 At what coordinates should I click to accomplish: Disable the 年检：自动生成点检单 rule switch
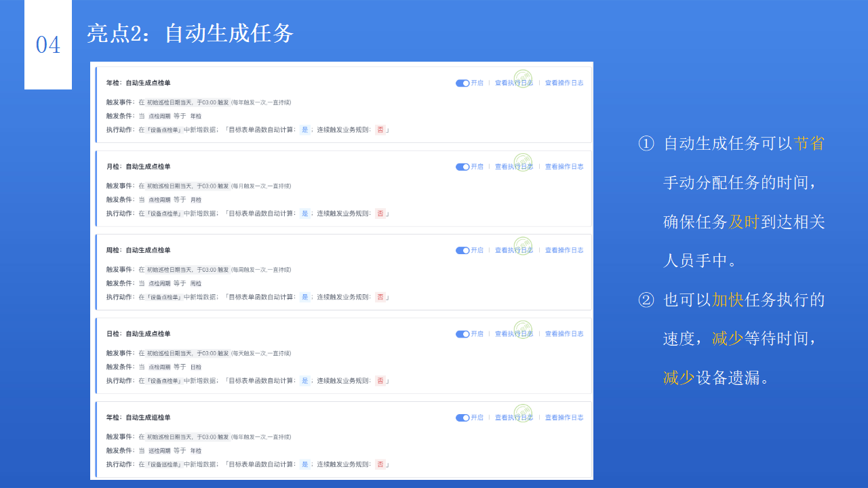(462, 83)
